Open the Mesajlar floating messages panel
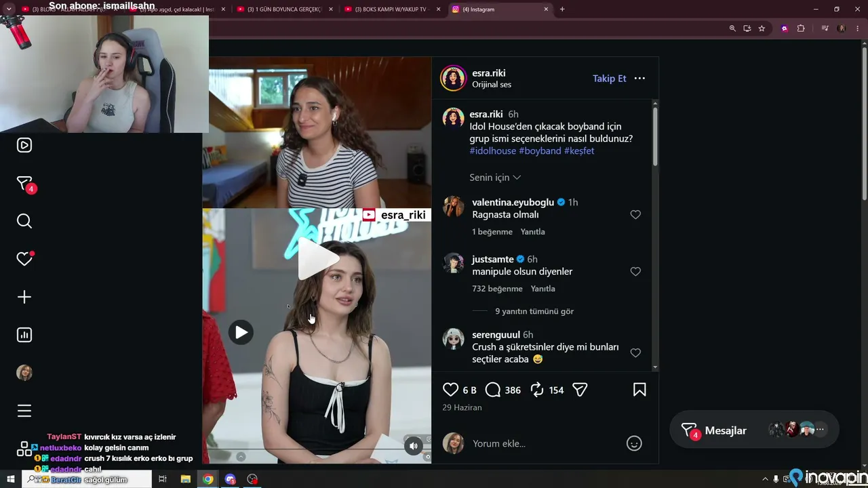868x488 pixels. [754, 430]
